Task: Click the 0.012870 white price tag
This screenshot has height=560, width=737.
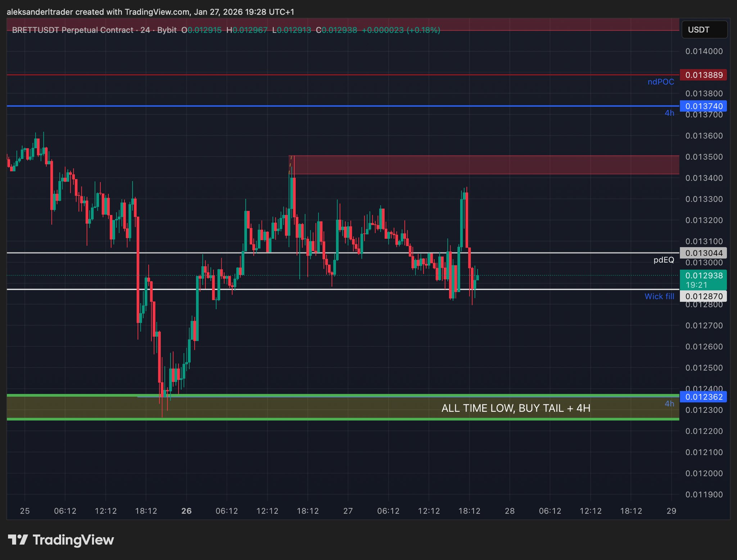Action: tap(703, 296)
